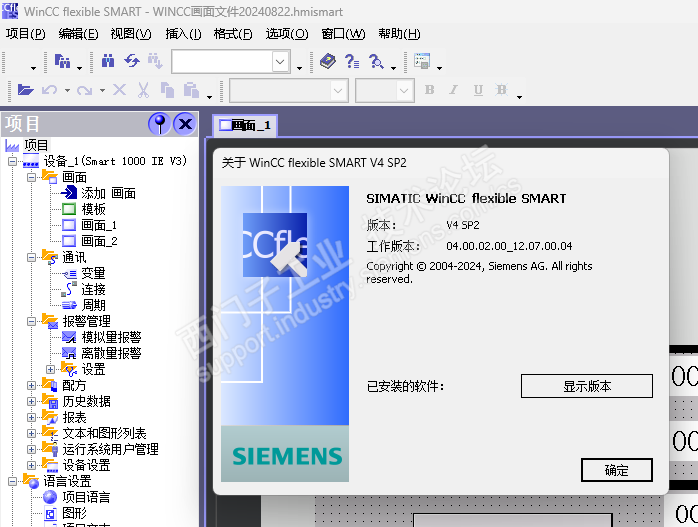The image size is (698, 527).
Task: Click the pin icon of 项目 panel
Action: pos(159,124)
